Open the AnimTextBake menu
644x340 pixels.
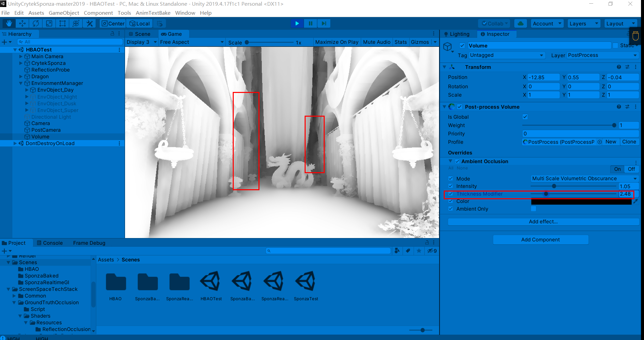[x=153, y=13]
